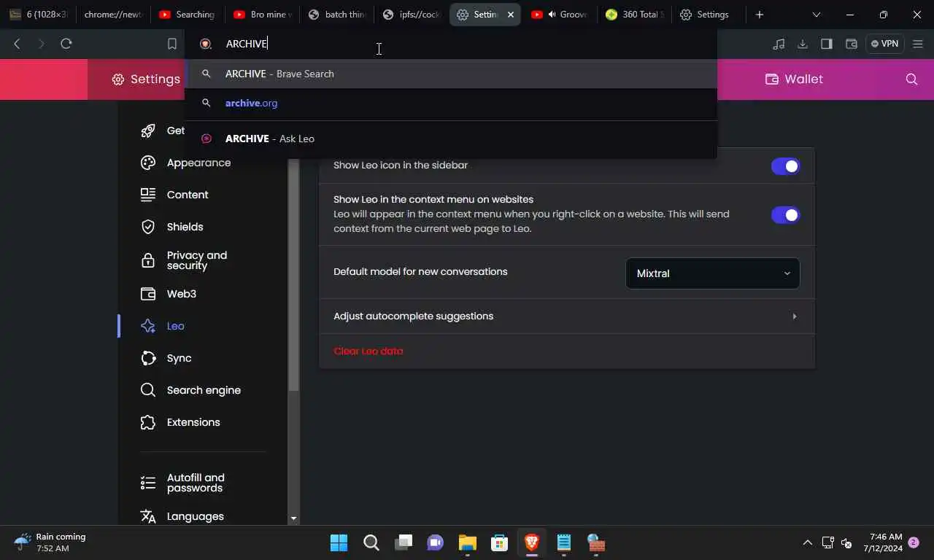Image resolution: width=934 pixels, height=560 pixels.
Task: Open the Leo settings section
Action: click(175, 326)
